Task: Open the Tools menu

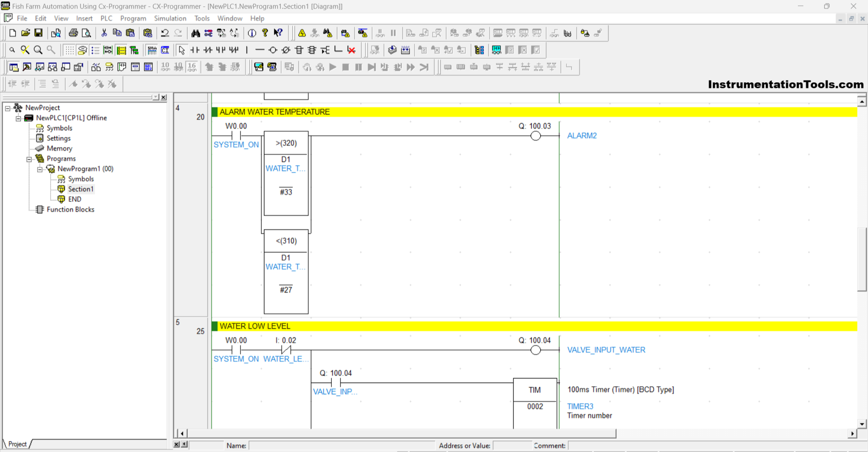Action: coord(202,19)
